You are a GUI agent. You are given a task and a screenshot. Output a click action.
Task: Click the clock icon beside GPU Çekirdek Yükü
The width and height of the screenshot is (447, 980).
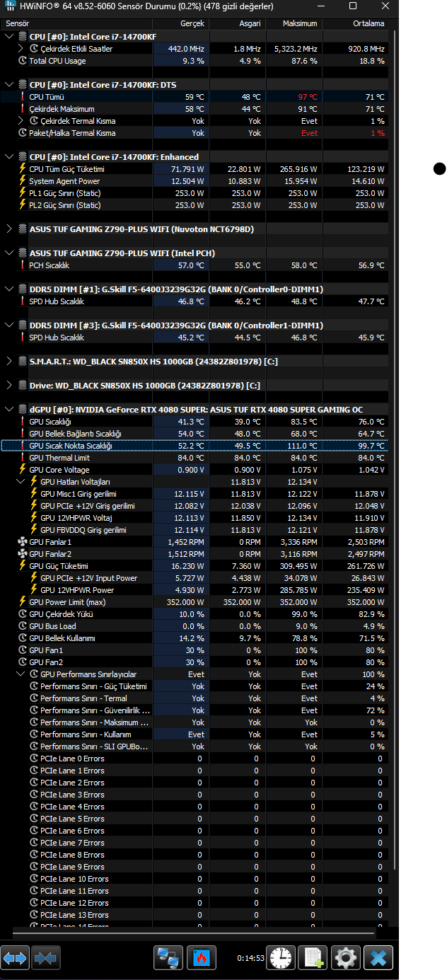(x=23, y=614)
